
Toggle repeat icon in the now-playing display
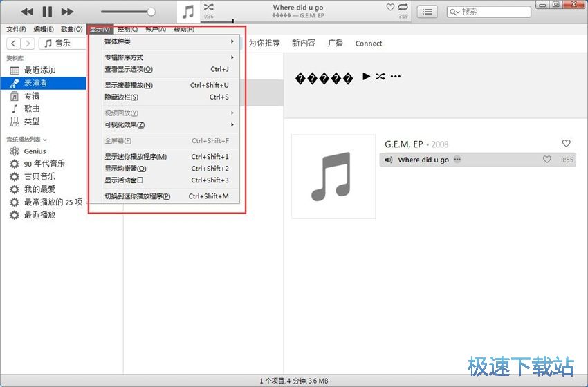[x=403, y=7]
